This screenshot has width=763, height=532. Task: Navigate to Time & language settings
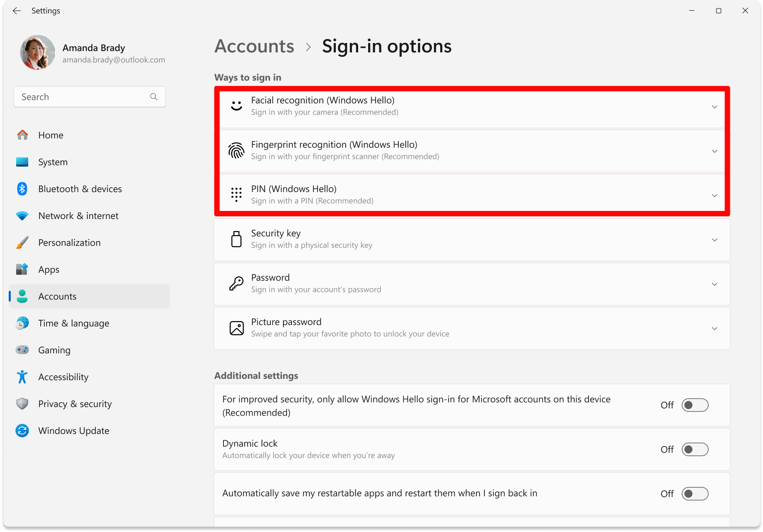click(x=73, y=323)
